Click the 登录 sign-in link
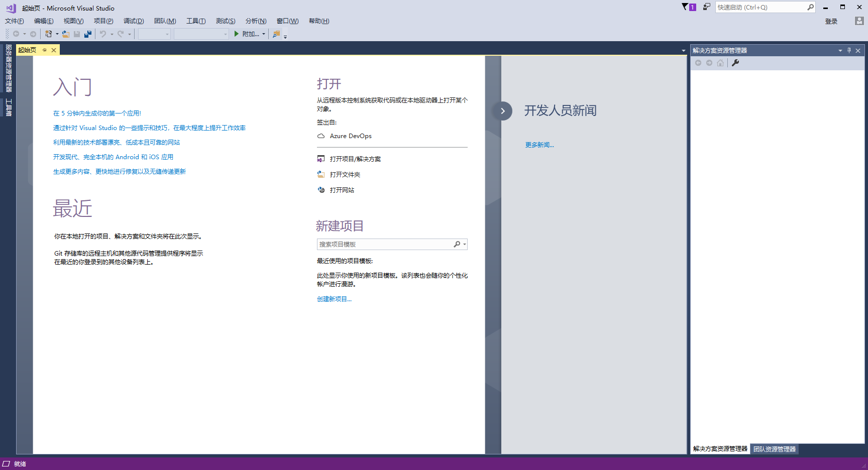 (x=831, y=22)
